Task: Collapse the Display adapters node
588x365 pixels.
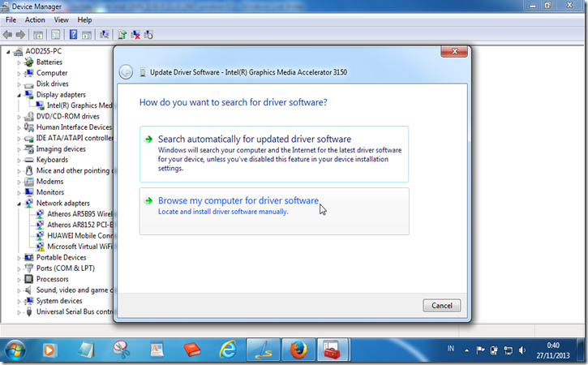Action: click(x=19, y=95)
